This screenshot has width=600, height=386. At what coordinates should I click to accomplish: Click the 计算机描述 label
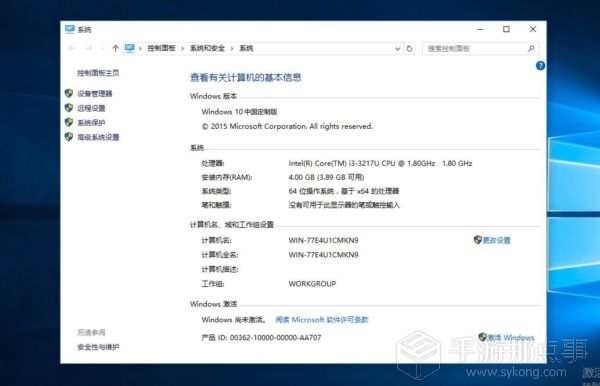click(x=220, y=269)
